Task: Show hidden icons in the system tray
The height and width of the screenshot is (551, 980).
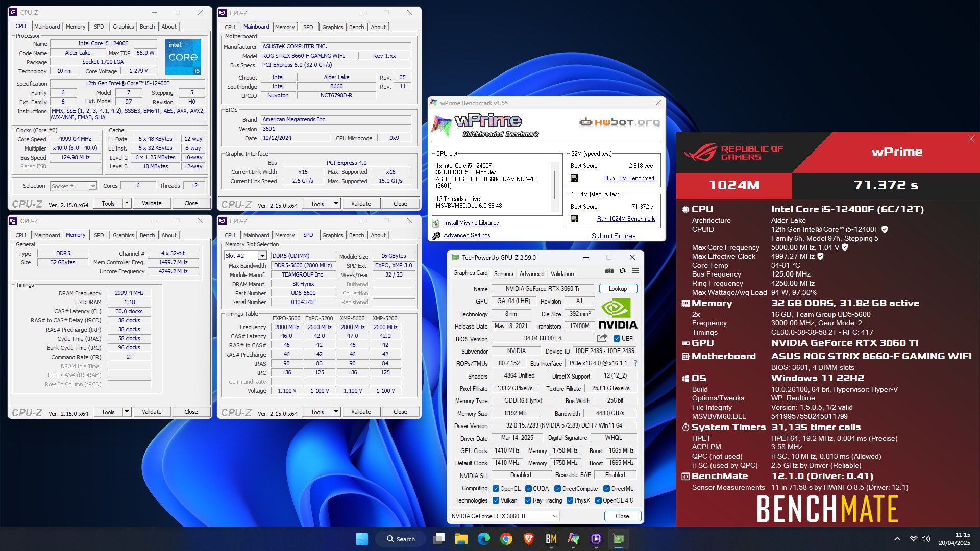Action: click(x=897, y=539)
